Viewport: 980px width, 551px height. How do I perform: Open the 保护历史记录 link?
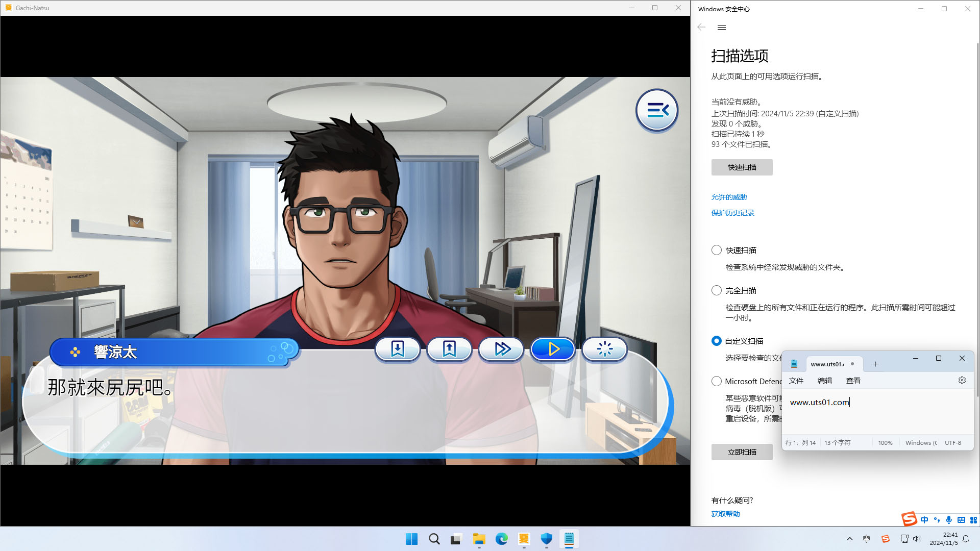coord(732,213)
